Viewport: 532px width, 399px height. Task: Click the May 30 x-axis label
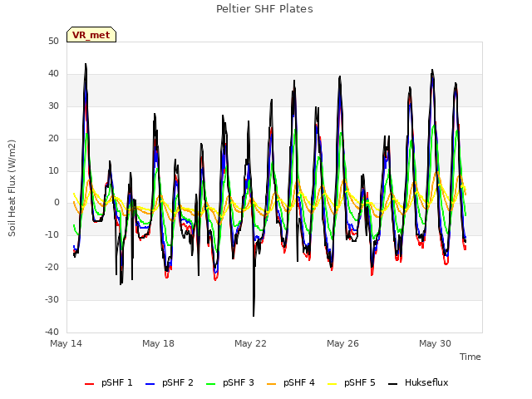(436, 343)
